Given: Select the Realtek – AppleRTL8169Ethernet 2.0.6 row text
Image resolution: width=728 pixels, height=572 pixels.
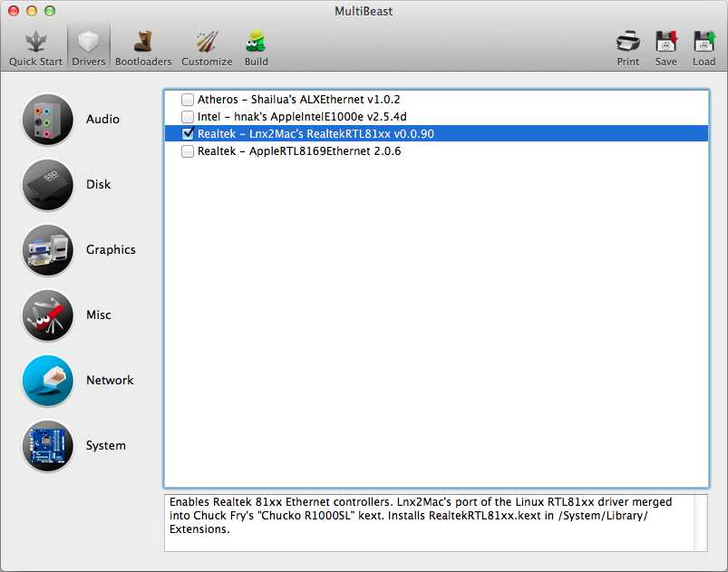Looking at the screenshot, I should (x=299, y=151).
